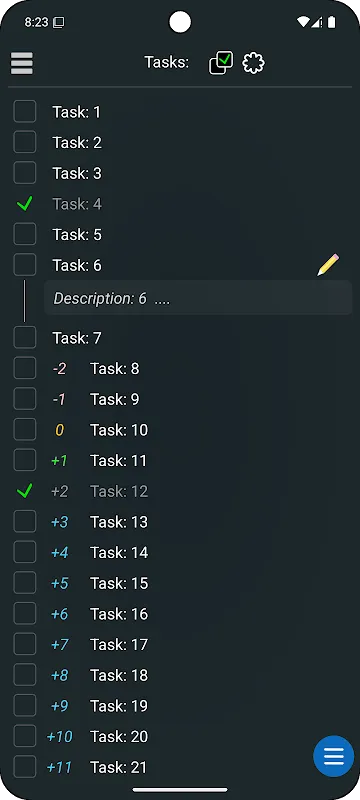The height and width of the screenshot is (800, 360).
Task: Tap the blue floating menu button
Action: tap(333, 756)
